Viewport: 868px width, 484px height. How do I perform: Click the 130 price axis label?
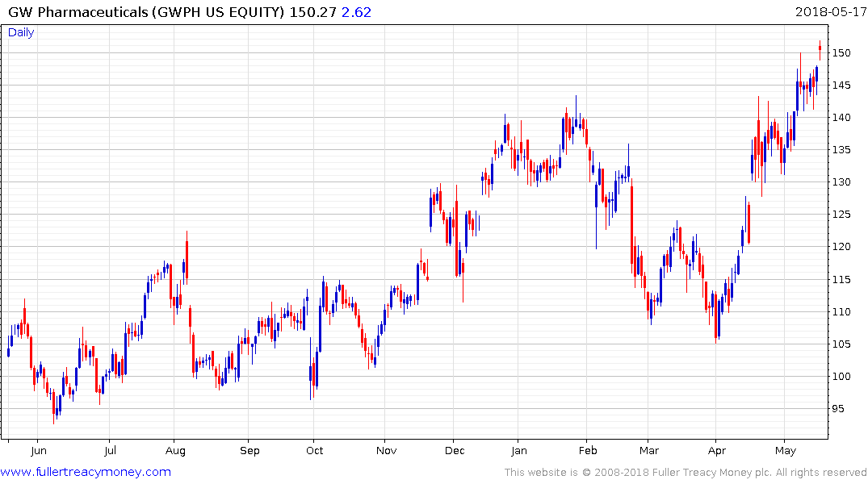click(841, 182)
